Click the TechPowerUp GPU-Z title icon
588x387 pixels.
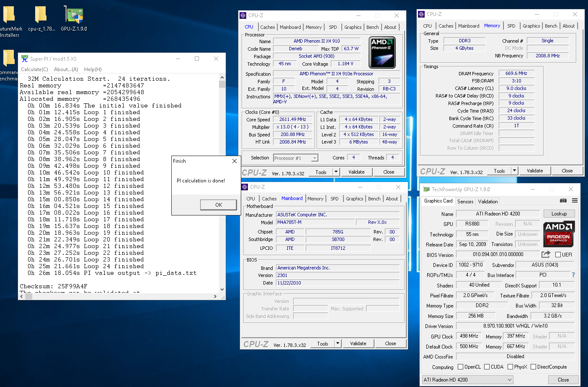pyautogui.click(x=426, y=189)
